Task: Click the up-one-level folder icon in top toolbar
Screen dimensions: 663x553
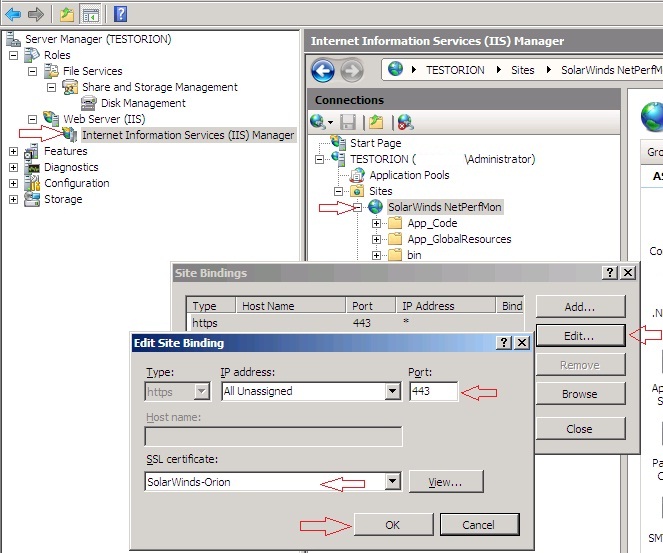Action: click(67, 15)
